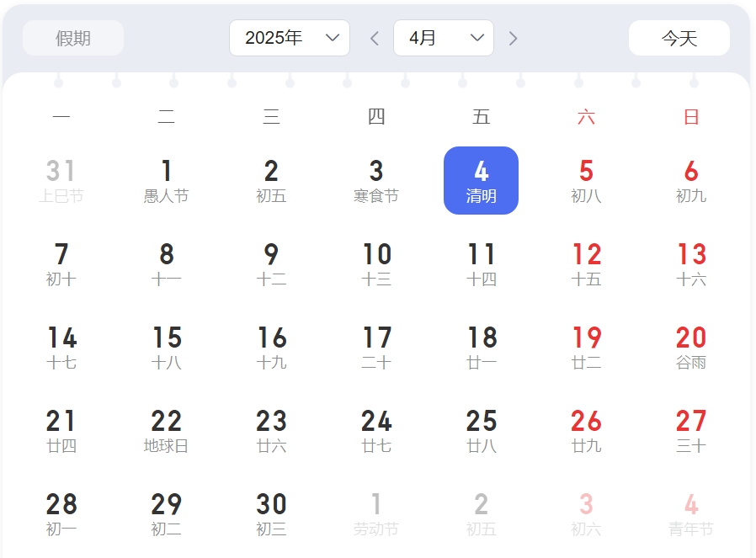Select greyed May 1 劳动节
This screenshot has width=756, height=558.
pyautogui.click(x=376, y=514)
